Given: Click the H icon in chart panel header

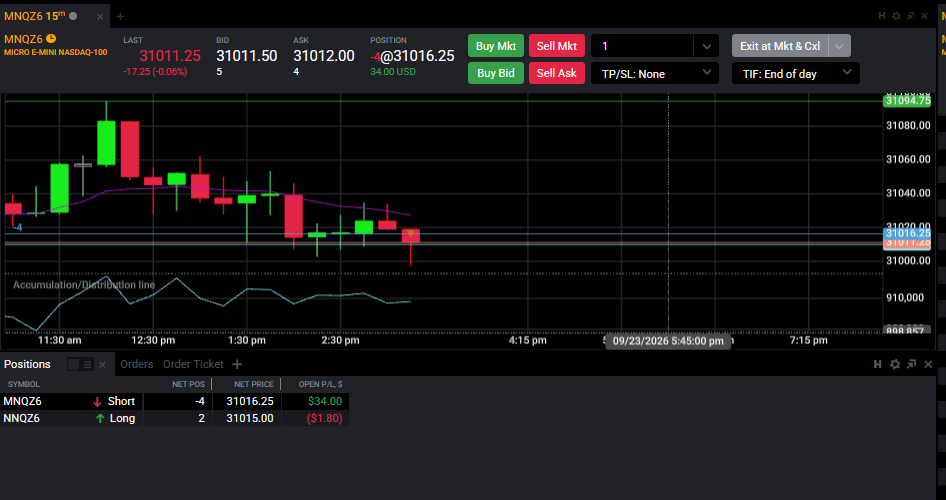Looking at the screenshot, I should coord(881,16).
